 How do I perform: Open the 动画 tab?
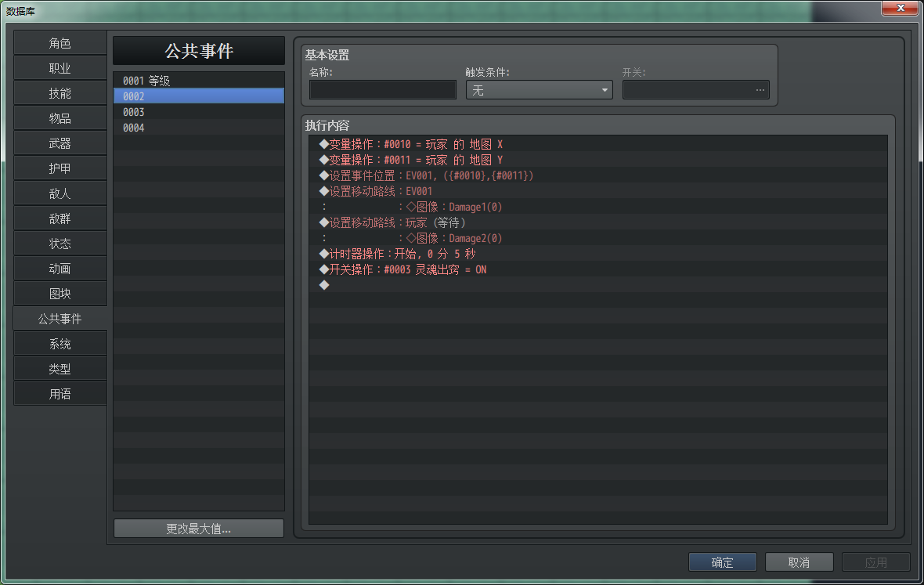[x=60, y=269]
